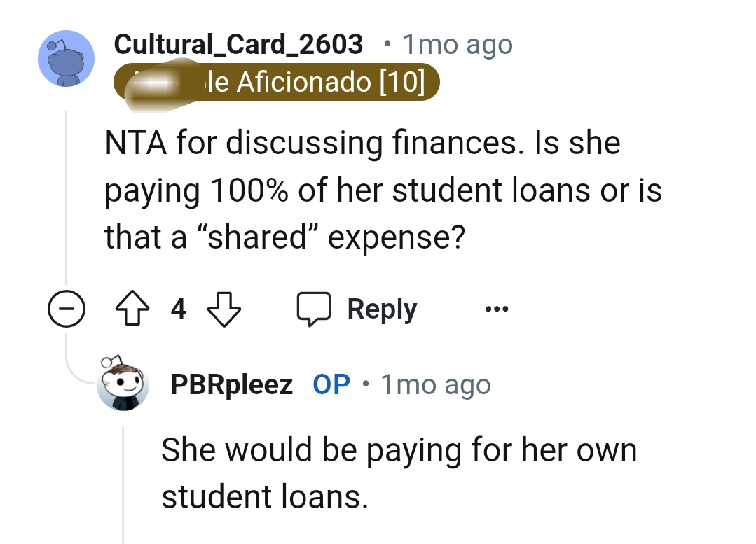This screenshot has height=544, width=756.
Task: Select the upvote arrow above the reply
Action: 133,308
